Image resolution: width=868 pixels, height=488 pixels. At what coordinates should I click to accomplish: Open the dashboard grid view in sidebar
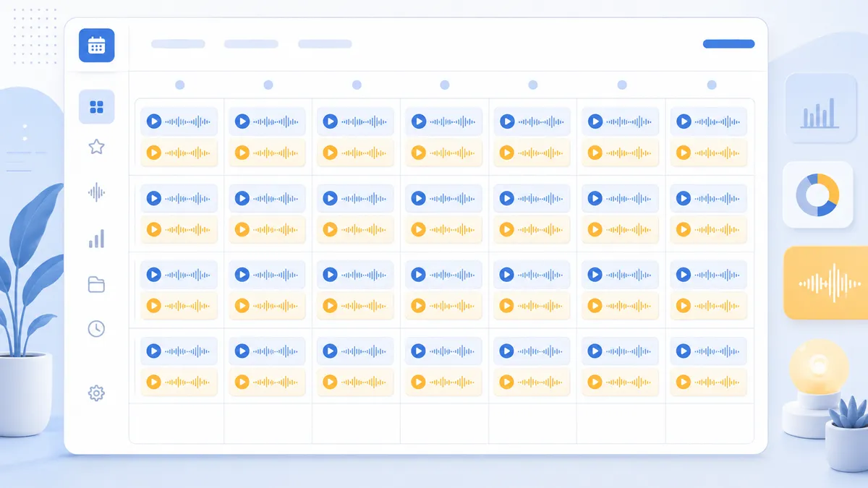tap(96, 107)
